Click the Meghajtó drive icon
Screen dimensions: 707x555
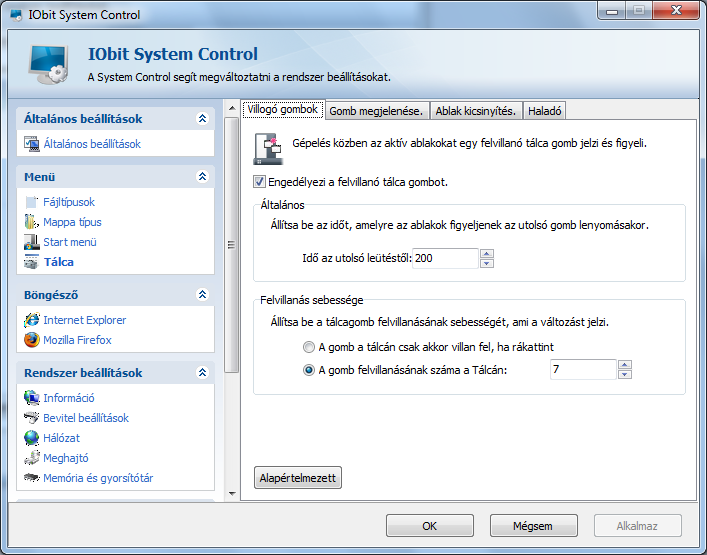click(x=32, y=458)
